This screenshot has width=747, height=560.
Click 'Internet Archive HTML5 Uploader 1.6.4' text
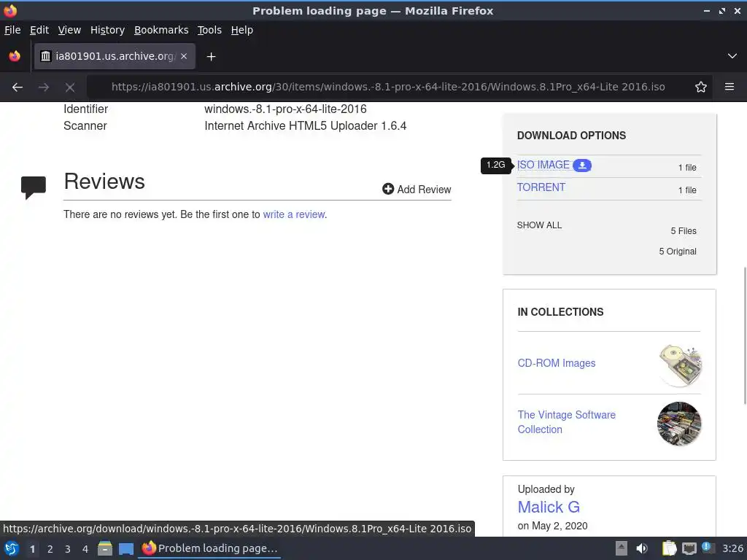click(306, 125)
